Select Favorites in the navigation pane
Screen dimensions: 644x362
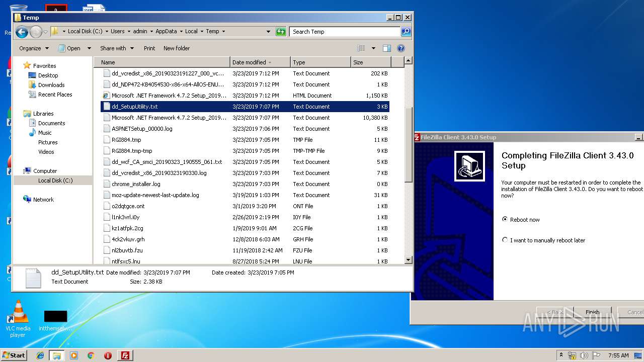point(44,66)
